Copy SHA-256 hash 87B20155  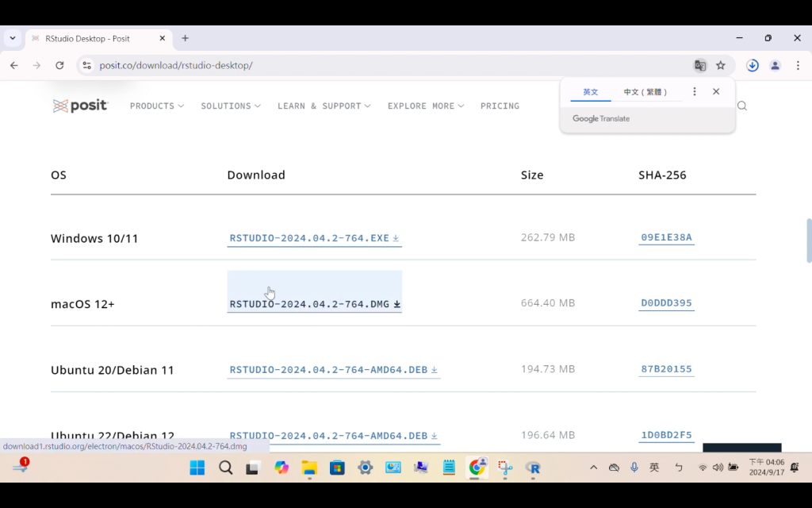(666, 369)
